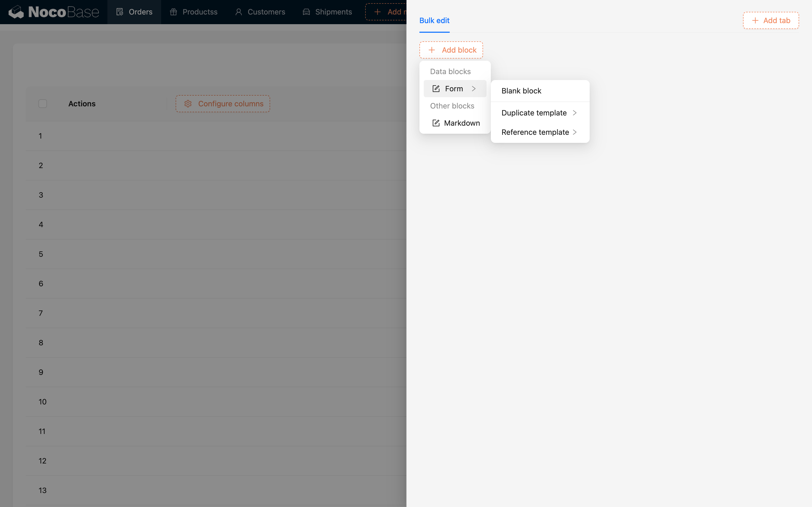
Task: Expand the Duplicate template submenu arrow
Action: (575, 113)
